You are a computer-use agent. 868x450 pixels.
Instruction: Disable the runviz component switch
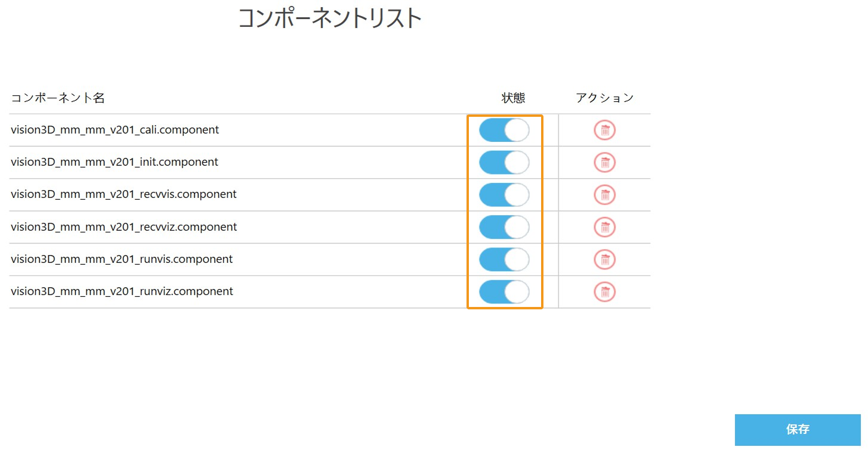pyautogui.click(x=504, y=291)
